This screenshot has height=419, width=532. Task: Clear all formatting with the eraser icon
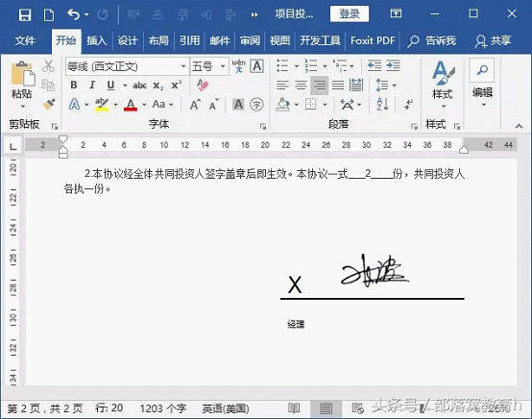(203, 85)
